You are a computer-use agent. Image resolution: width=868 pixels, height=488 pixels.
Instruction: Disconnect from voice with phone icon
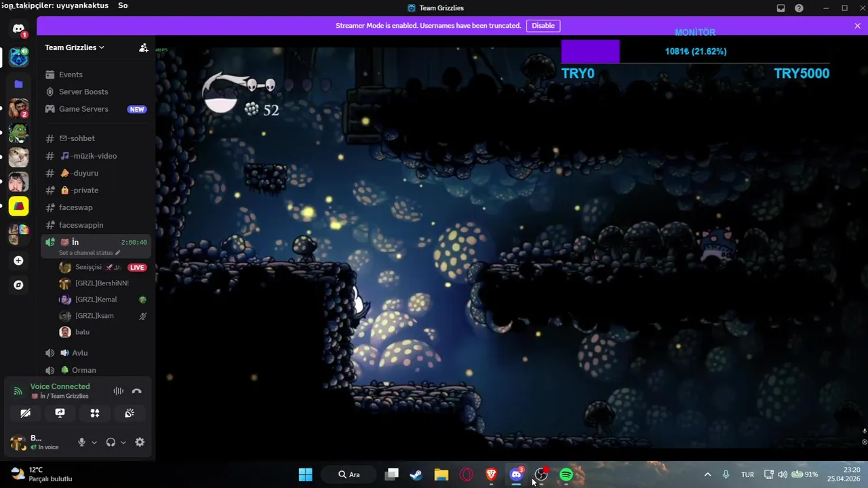(137, 391)
